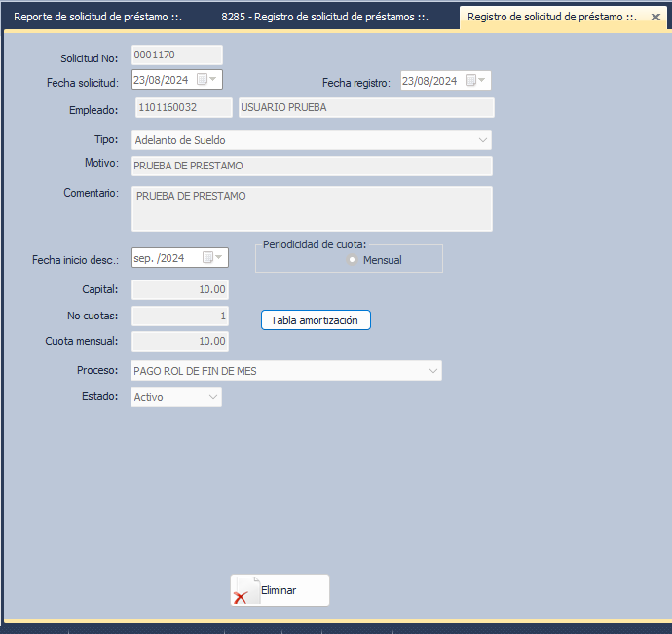Close the Registro de solicitud tab
This screenshot has height=634, width=672.
point(655,18)
